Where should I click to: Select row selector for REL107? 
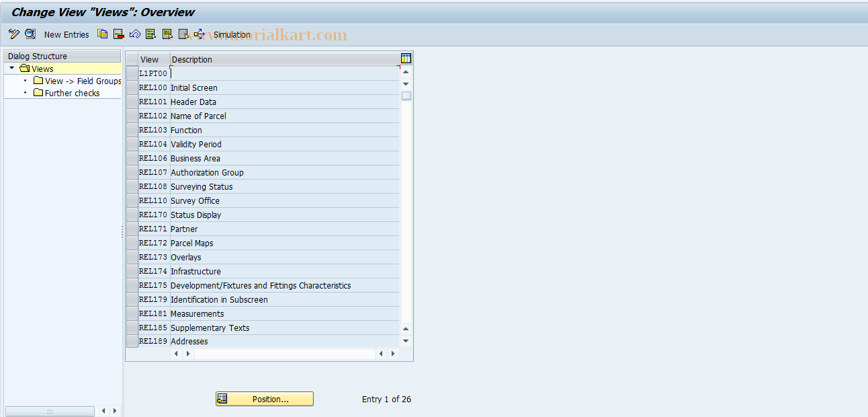[132, 172]
